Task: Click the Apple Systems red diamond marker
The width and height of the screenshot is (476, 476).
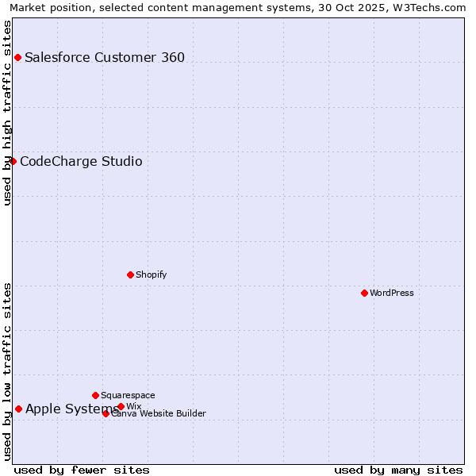Action: pos(18,409)
